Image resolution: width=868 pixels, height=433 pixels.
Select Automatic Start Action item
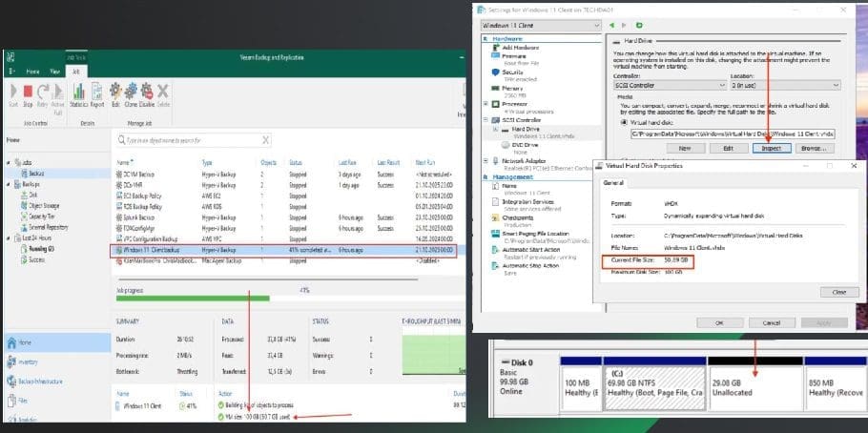[x=530, y=250]
